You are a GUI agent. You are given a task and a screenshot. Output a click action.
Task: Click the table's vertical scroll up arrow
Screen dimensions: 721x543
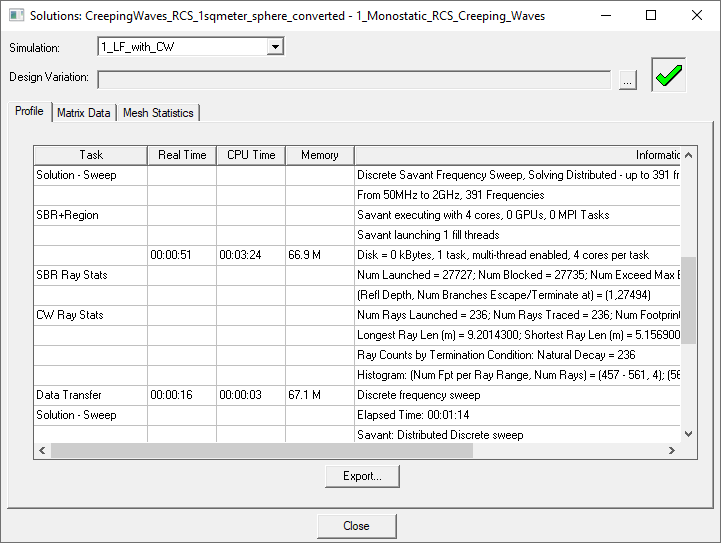coord(688,155)
